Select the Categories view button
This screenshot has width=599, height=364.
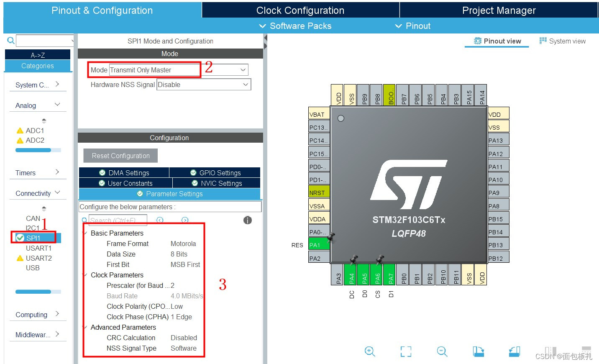click(38, 66)
